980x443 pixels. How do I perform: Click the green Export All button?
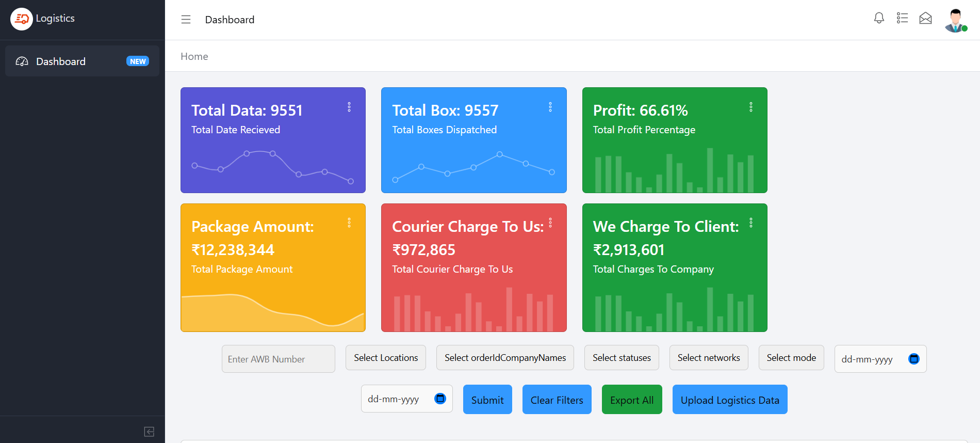631,400
